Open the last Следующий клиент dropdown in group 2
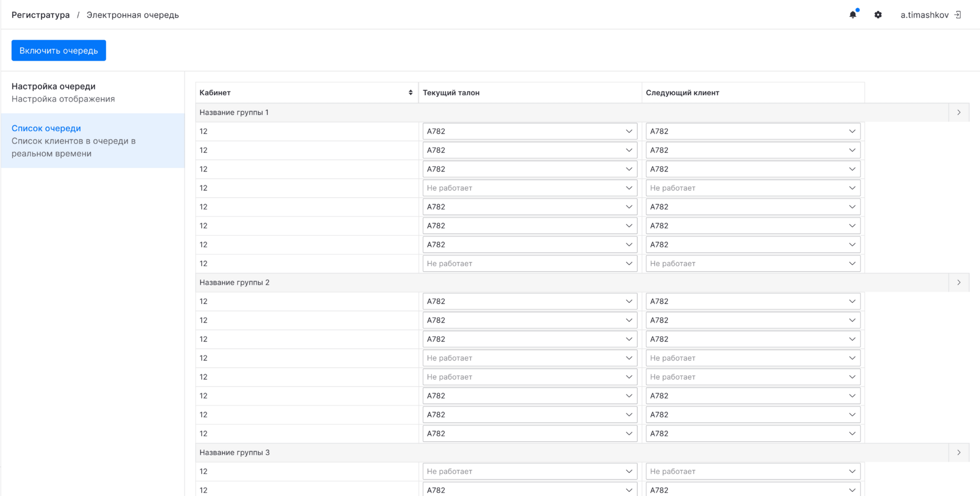The width and height of the screenshot is (980, 496). point(752,434)
